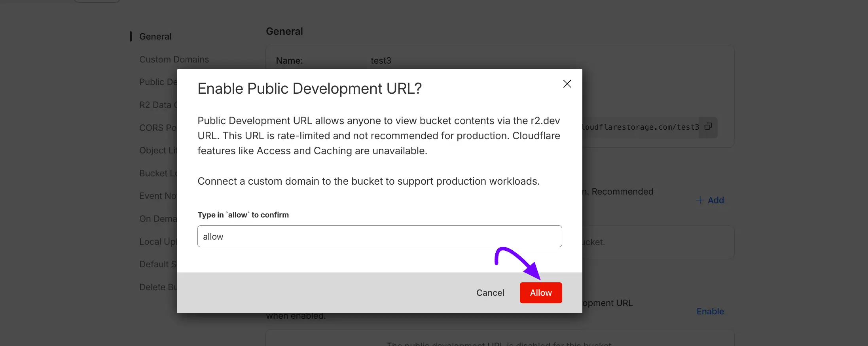Cancel the public URL confirmation
This screenshot has height=346, width=868.
point(490,293)
